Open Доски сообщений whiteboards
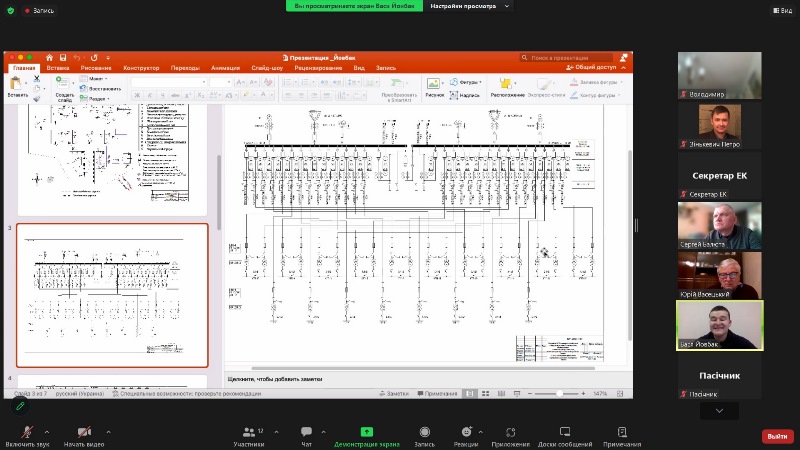Screen dimensions: 800x450 [x=565, y=433]
